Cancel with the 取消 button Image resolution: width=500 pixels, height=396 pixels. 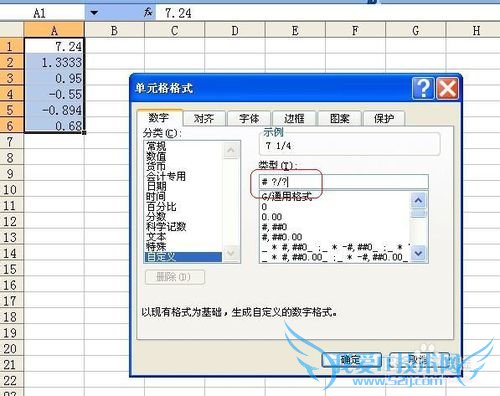click(x=419, y=360)
